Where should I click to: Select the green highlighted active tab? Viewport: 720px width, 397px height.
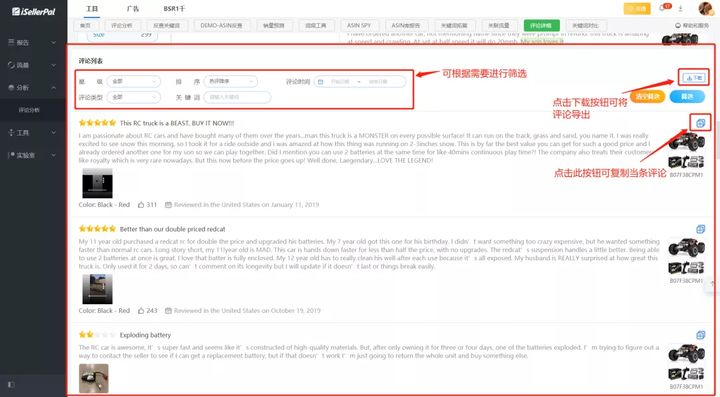541,25
